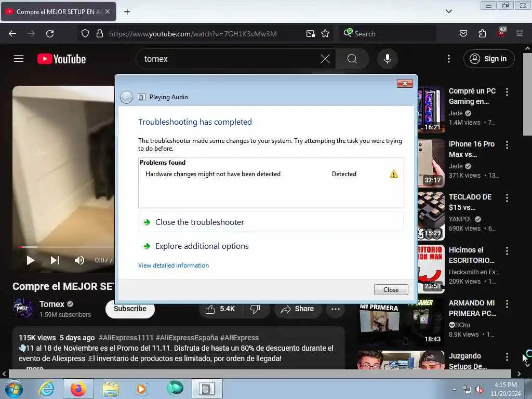Like the video with 5.4K thumbs-up
The width and height of the screenshot is (532, 399).
click(220, 309)
